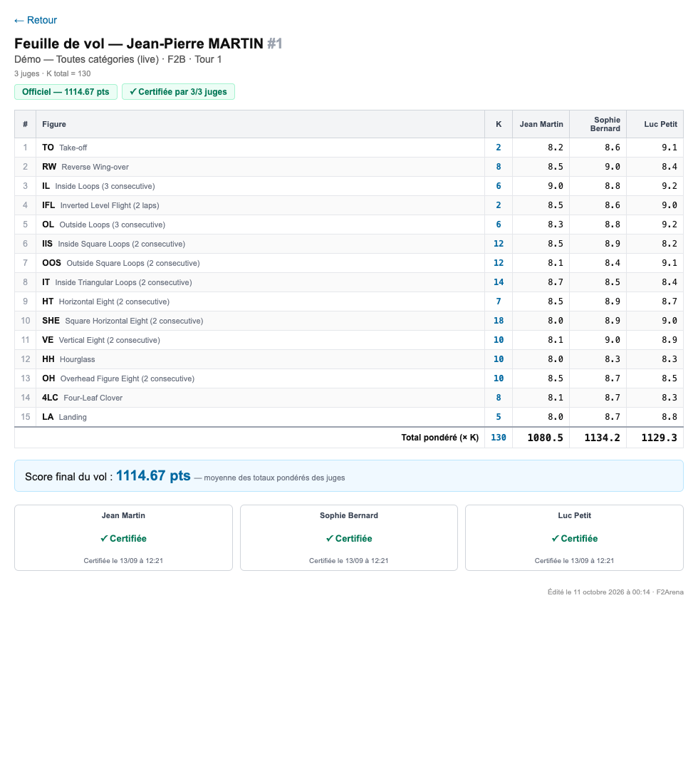The image size is (698, 784).
Task: Select the LA Landing figure name
Action: point(64,417)
